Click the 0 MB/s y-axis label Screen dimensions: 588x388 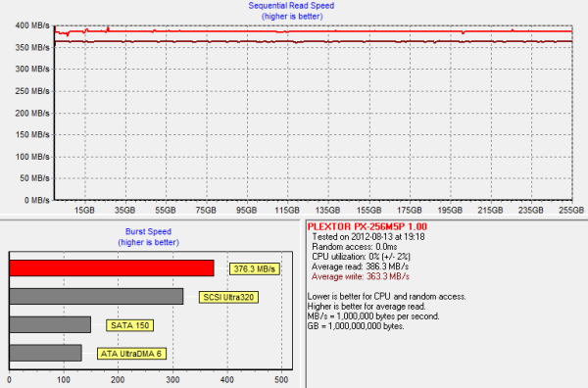[x=37, y=200]
